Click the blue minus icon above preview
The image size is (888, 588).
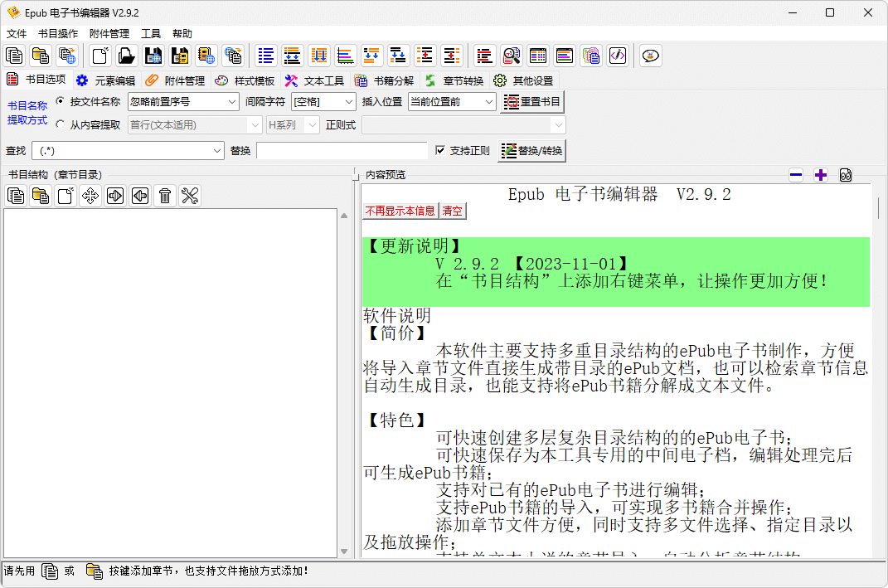(796, 175)
